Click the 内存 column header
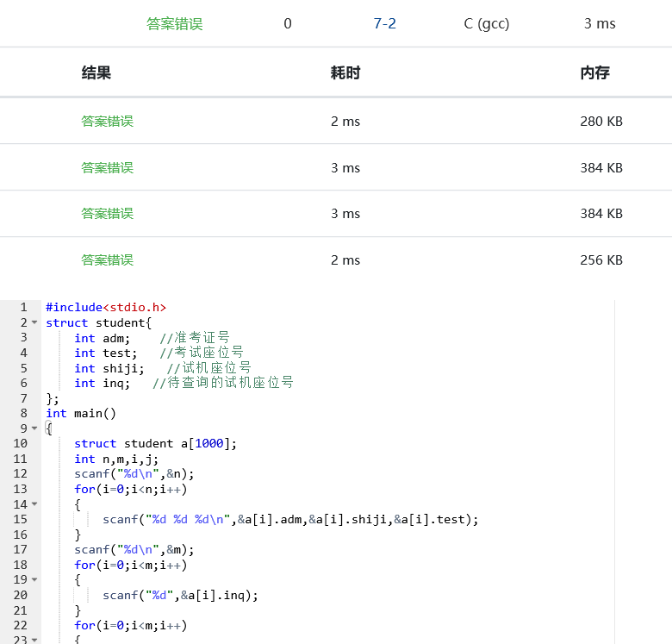The width and height of the screenshot is (672, 644). point(594,72)
